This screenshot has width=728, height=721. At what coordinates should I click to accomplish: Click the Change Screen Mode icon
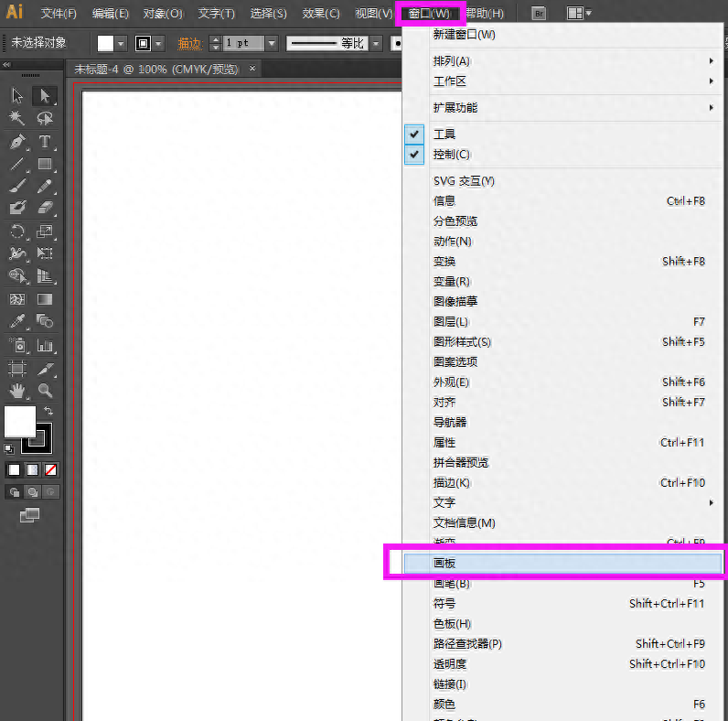pyautogui.click(x=29, y=515)
